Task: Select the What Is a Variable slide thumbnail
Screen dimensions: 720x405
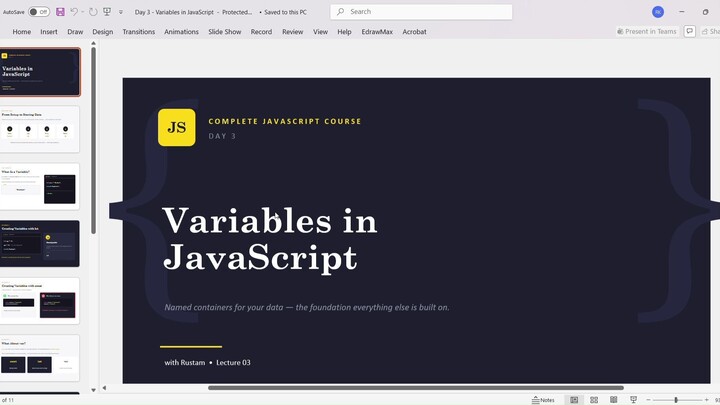Action: [x=40, y=186]
